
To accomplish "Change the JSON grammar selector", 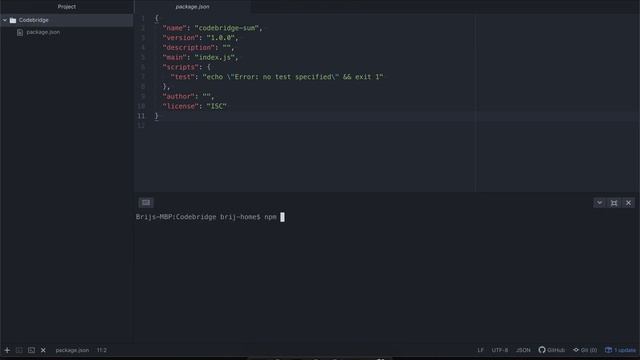I will click(523, 350).
